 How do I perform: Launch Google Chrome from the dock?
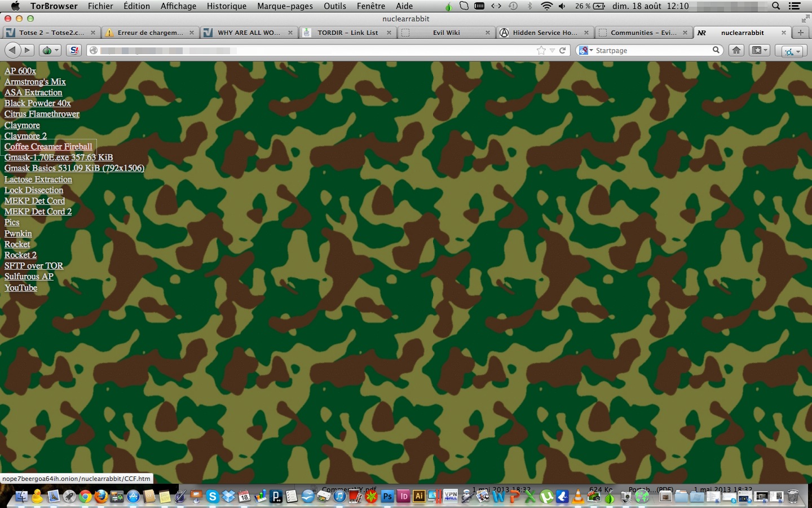pos(85,497)
